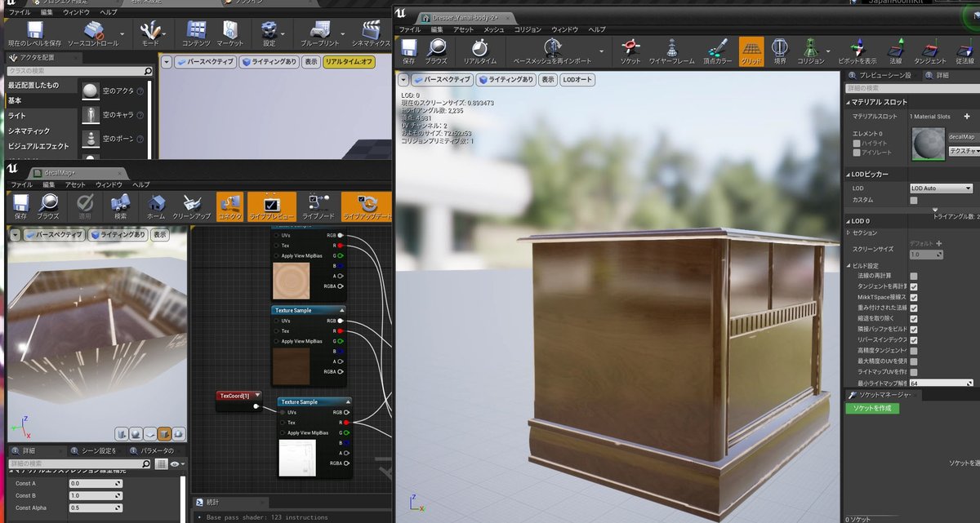Adjust the Const Alpha 0.5 value spinner
The image size is (980, 523).
tap(96, 507)
